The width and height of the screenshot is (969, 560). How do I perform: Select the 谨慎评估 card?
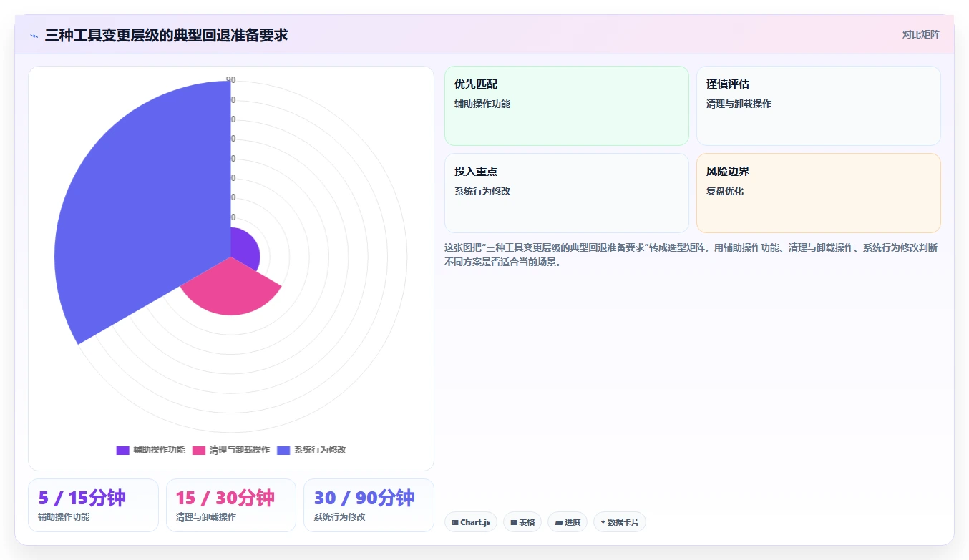tap(818, 106)
